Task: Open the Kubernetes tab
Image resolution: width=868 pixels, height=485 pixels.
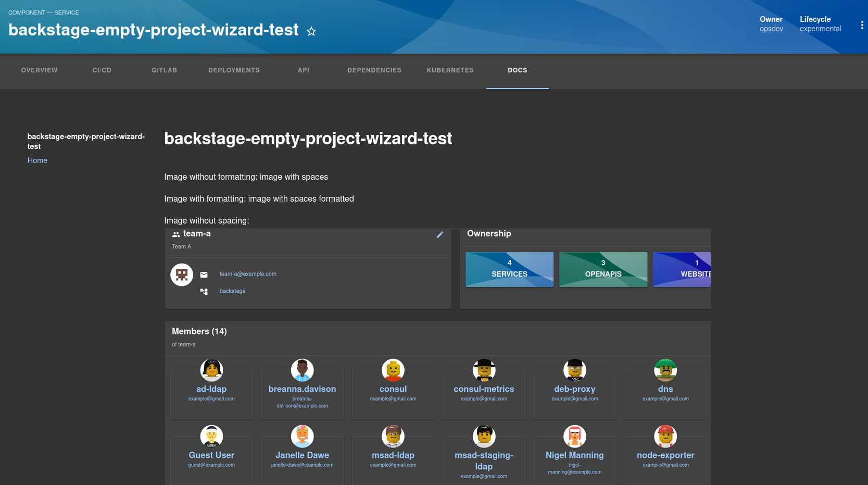Action: tap(450, 70)
